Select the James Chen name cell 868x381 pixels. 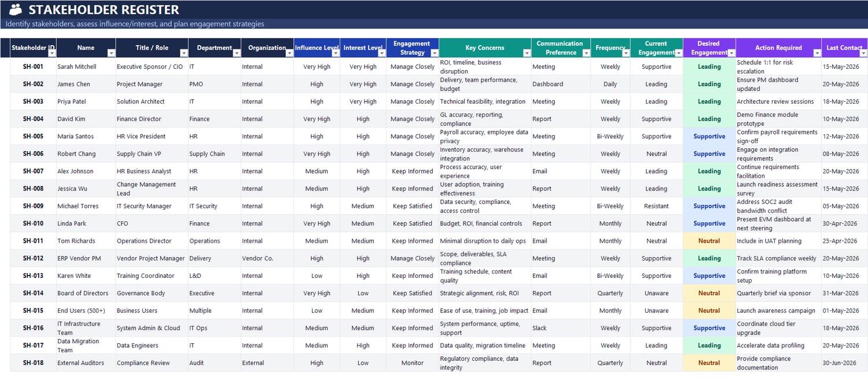click(86, 84)
